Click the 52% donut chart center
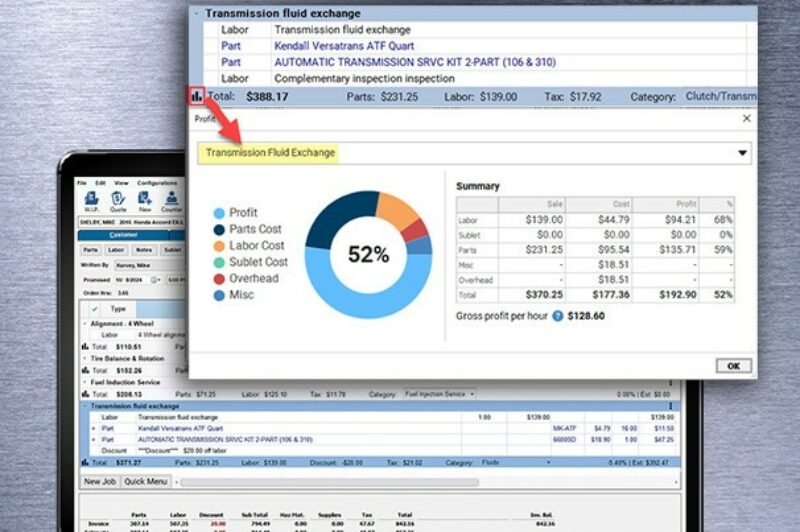 click(x=368, y=254)
